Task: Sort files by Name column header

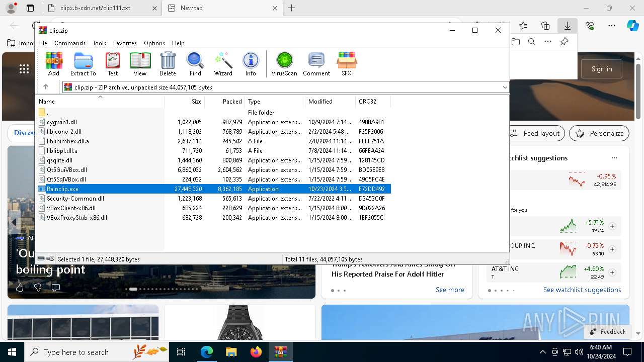Action: [x=100, y=102]
